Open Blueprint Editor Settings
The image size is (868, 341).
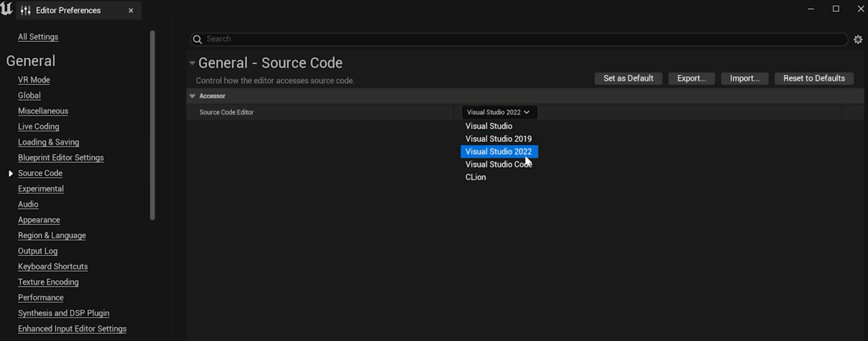click(61, 158)
